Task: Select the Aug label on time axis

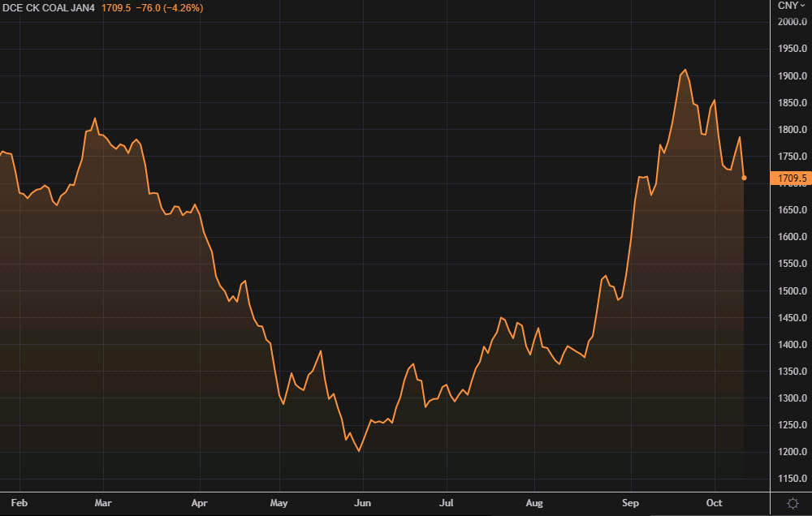Action: [533, 503]
